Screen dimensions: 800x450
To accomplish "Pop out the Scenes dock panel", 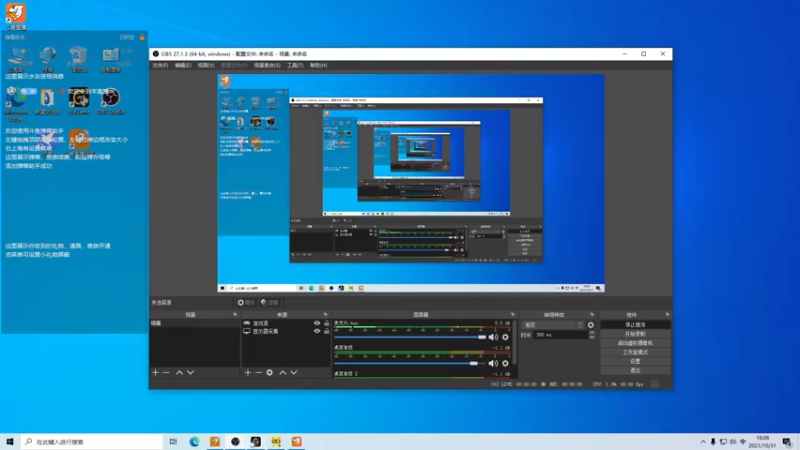I will 235,315.
